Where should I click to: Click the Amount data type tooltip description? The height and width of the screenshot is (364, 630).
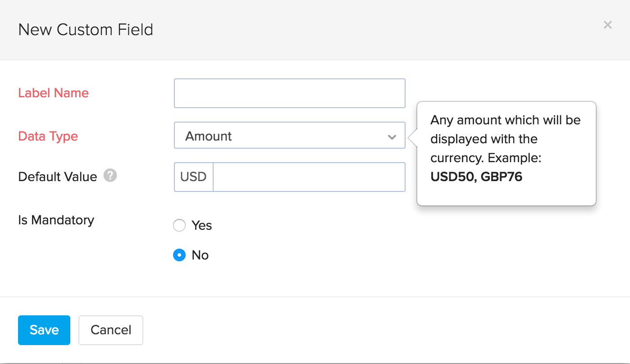(x=505, y=139)
